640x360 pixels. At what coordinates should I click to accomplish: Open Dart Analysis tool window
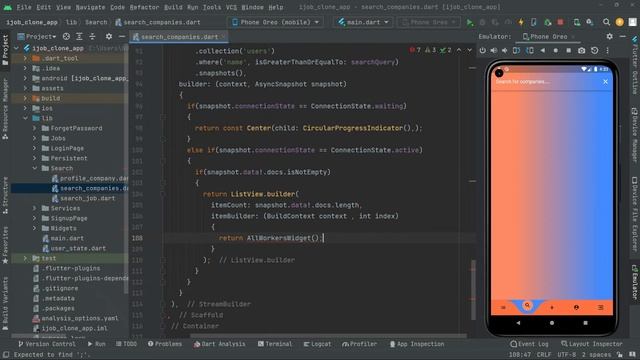pyautogui.click(x=220, y=344)
